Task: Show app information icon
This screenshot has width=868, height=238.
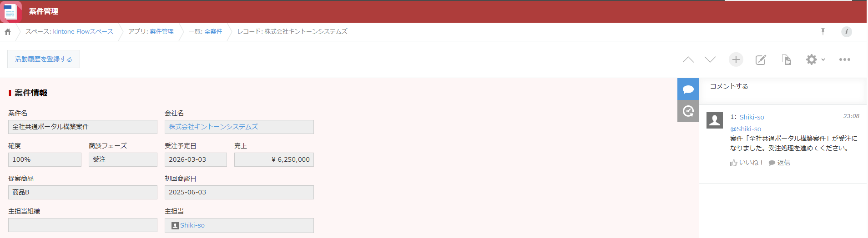Action: (x=847, y=31)
